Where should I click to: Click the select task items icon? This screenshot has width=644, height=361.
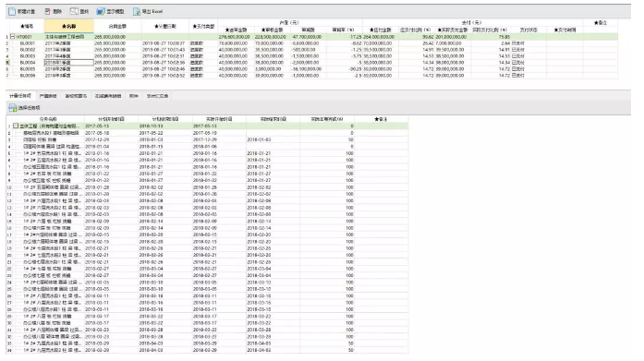tap(13, 108)
